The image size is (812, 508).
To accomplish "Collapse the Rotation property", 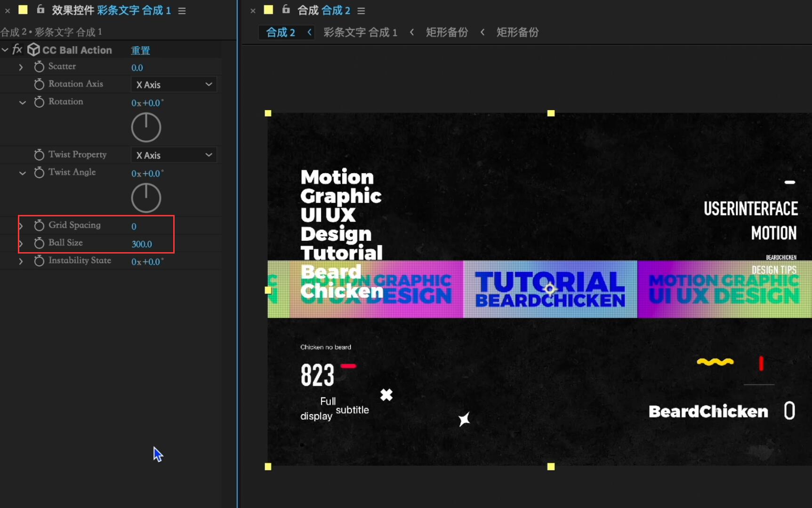I will 22,102.
